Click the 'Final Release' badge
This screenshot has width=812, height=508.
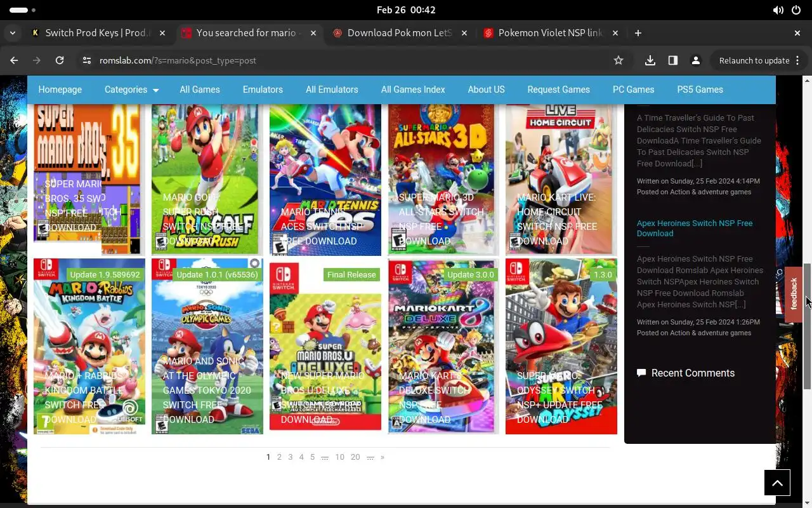point(351,275)
